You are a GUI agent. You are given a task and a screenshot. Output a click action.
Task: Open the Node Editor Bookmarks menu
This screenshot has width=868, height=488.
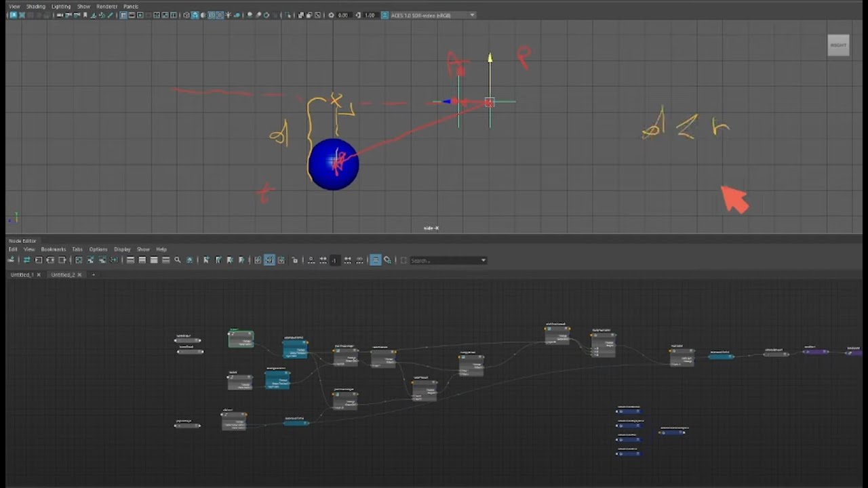click(x=54, y=249)
